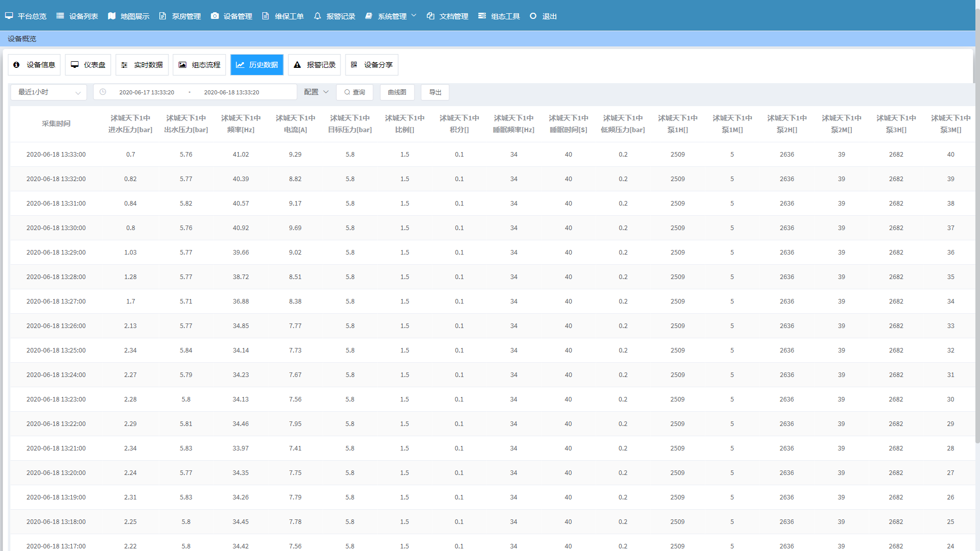This screenshot has height=551, width=980.
Task: Click the 退出 logout circle icon
Action: (533, 16)
